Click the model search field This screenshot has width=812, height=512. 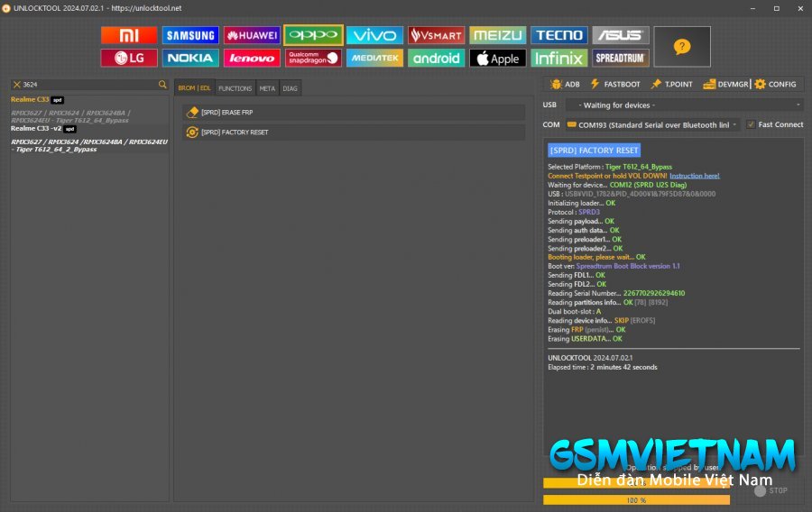pos(89,85)
